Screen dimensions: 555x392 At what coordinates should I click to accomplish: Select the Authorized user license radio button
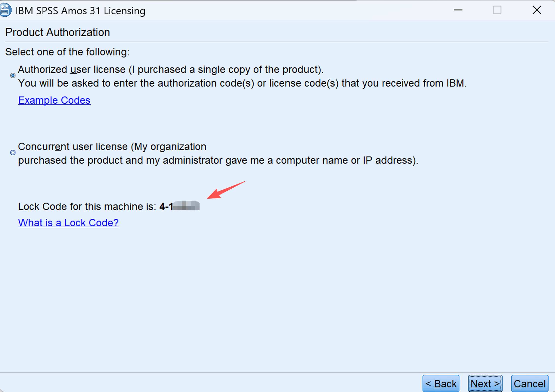tap(13, 75)
